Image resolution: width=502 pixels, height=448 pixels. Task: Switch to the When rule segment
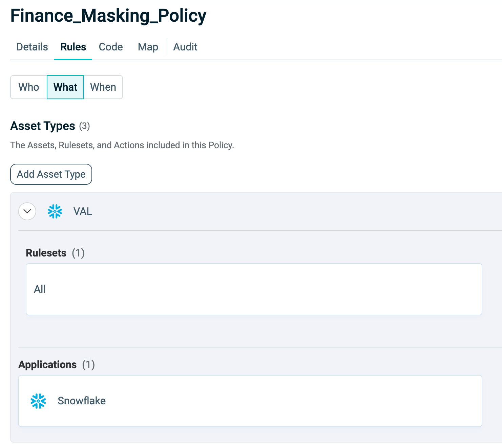(103, 87)
